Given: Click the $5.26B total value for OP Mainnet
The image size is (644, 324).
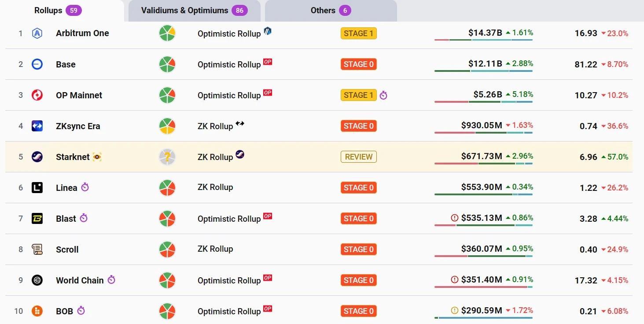Looking at the screenshot, I should [x=487, y=94].
